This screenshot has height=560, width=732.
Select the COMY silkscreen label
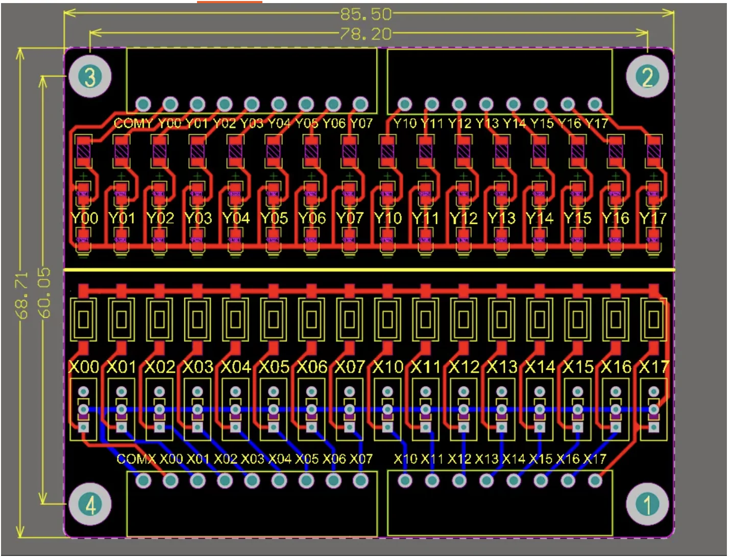[x=133, y=123]
